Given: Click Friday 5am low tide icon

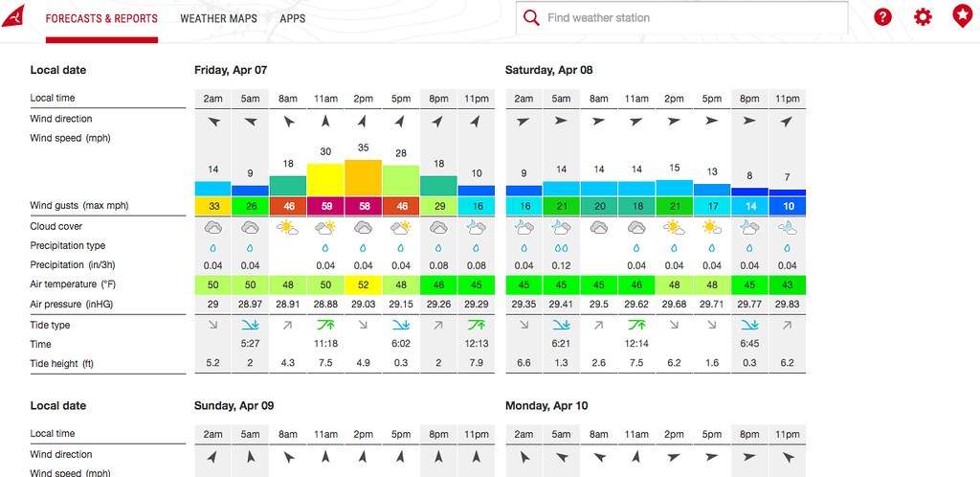Looking at the screenshot, I should 250,325.
